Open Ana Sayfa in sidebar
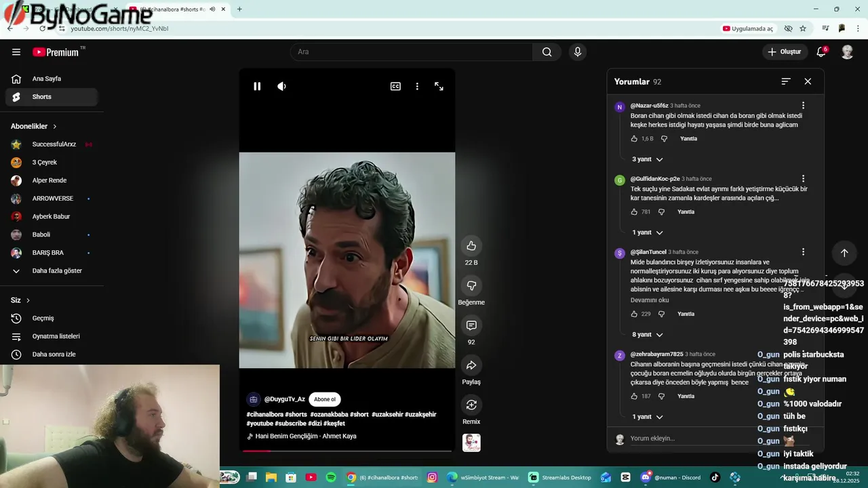This screenshot has height=488, width=868. 52,79
